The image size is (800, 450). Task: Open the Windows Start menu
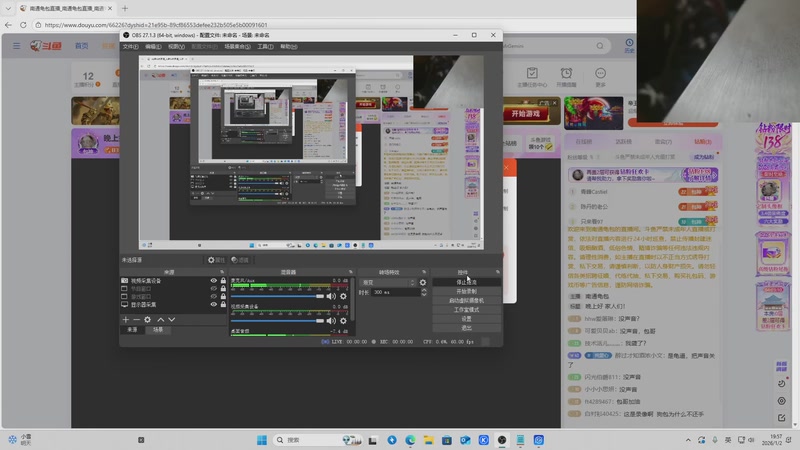(262, 440)
